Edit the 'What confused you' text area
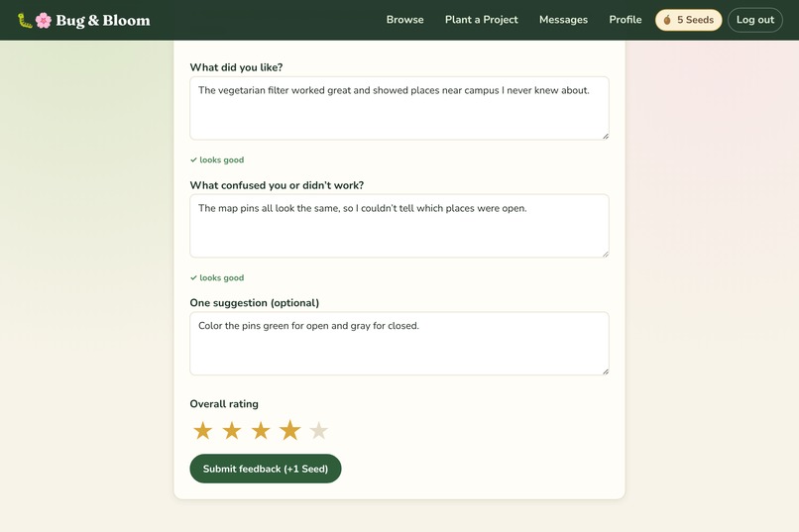 point(399,226)
